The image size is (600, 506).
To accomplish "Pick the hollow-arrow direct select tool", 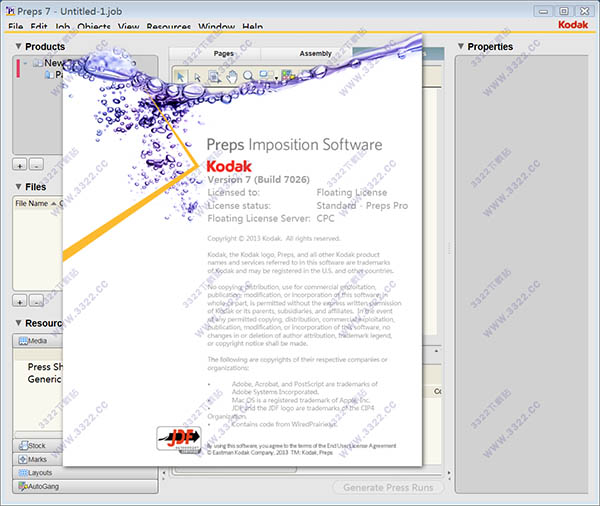I will point(197,75).
